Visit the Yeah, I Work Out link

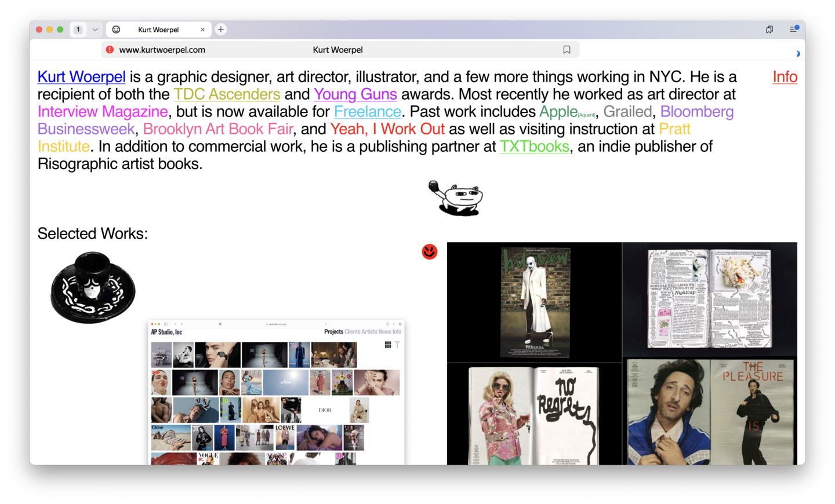(387, 129)
